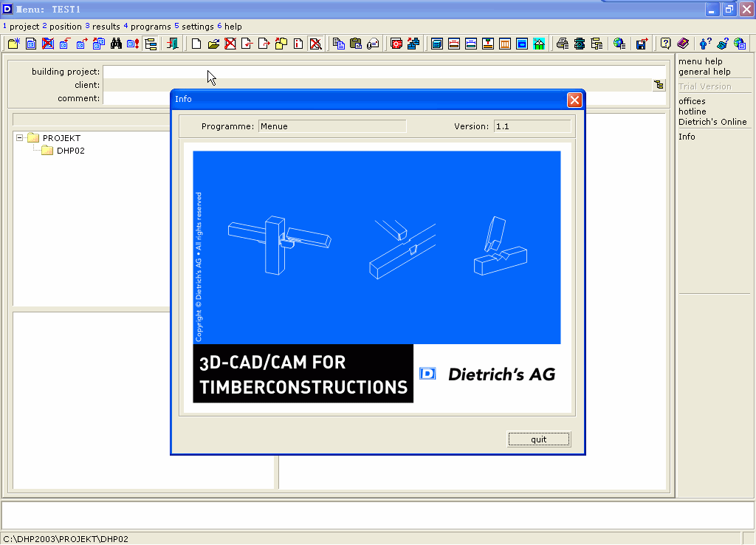Click the telephone with question mark icon
Screen dimensions: 756x545
pos(722,44)
